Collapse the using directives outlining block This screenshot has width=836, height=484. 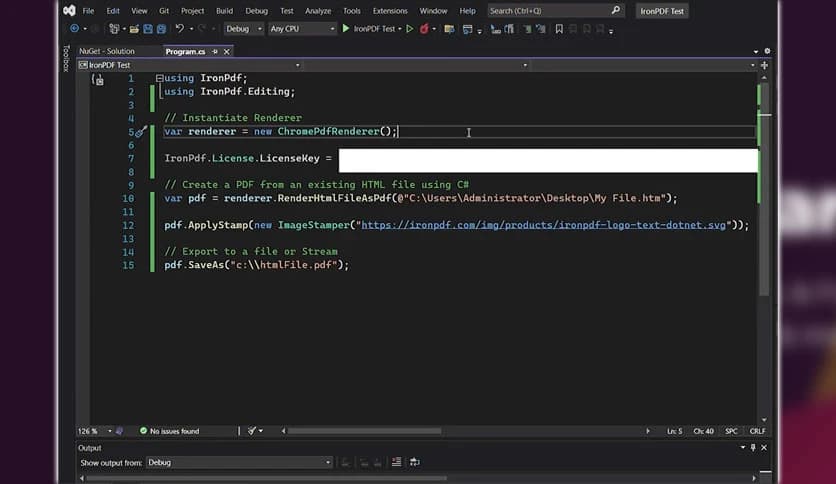[160, 78]
